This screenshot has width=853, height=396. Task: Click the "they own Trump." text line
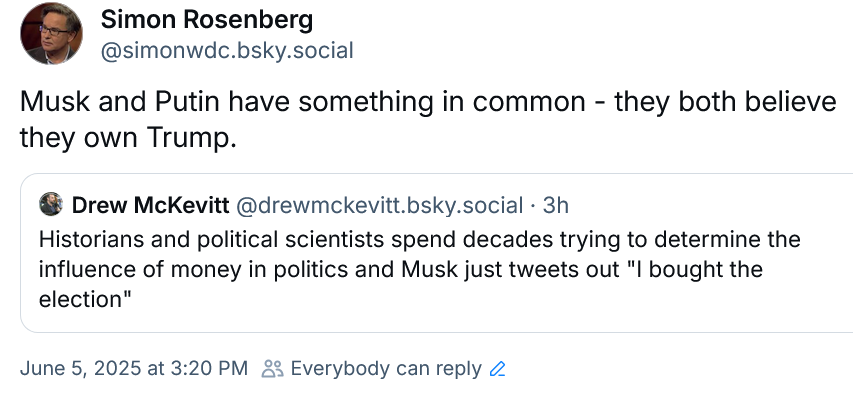coord(128,139)
